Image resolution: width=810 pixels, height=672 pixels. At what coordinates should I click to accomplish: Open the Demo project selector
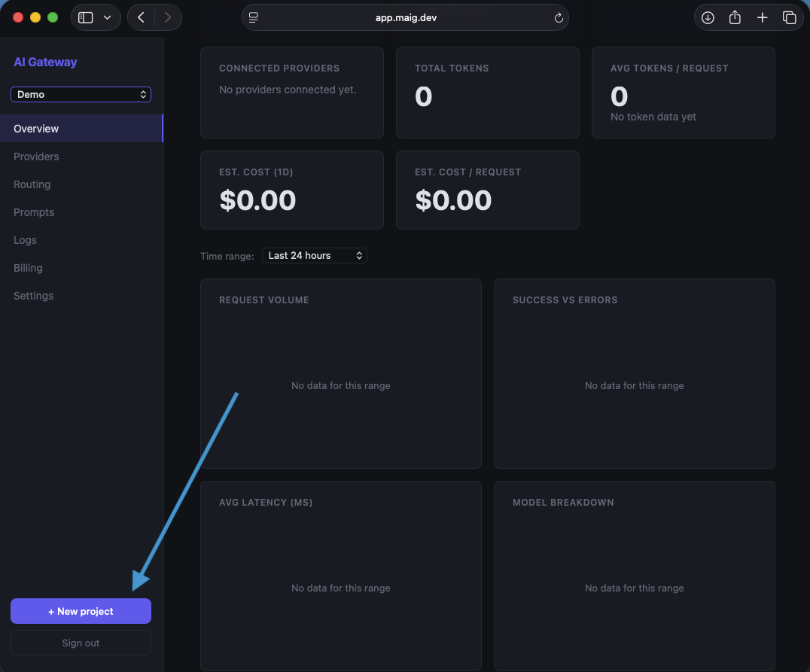pos(81,95)
